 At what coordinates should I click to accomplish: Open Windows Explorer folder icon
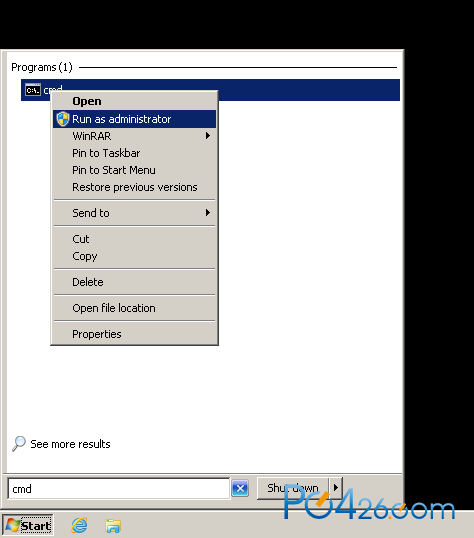point(113,526)
